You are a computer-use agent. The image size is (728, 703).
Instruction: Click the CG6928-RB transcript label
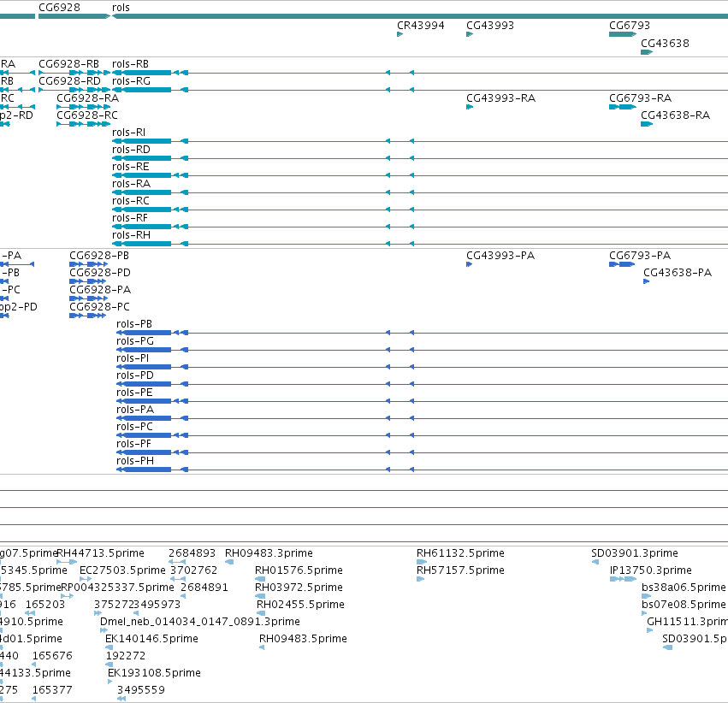coord(68,64)
